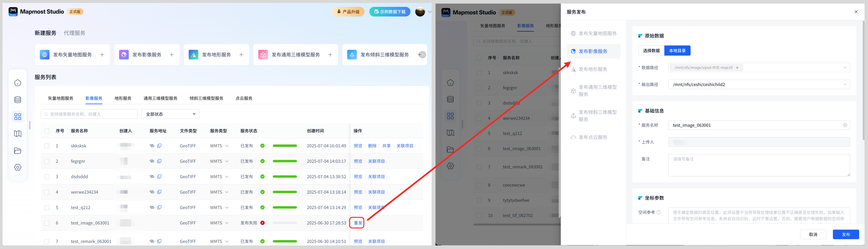Expand WMTS service type for dsdsddd row
Viewport: 868px width, 249px height.
click(227, 177)
